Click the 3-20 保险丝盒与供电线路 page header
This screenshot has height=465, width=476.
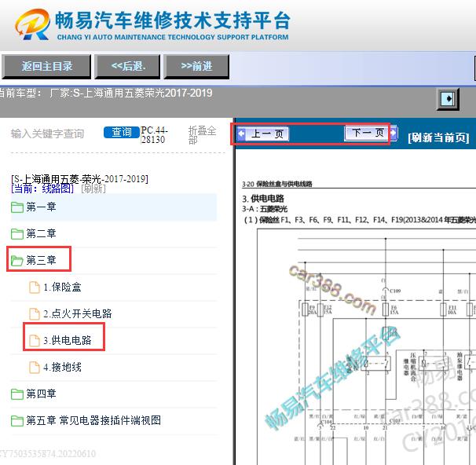click(276, 184)
